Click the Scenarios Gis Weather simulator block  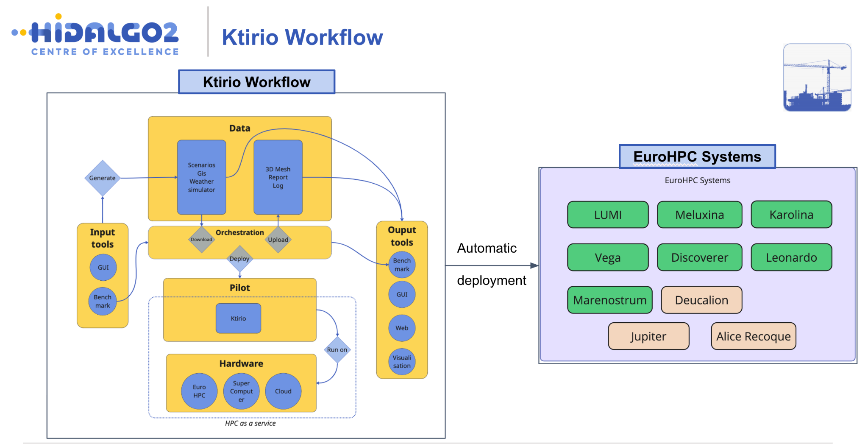(x=202, y=177)
